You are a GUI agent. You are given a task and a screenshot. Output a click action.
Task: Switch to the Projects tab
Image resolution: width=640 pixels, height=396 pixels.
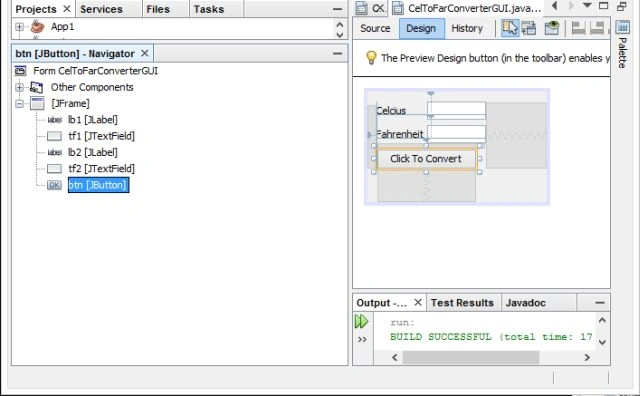coord(36,9)
